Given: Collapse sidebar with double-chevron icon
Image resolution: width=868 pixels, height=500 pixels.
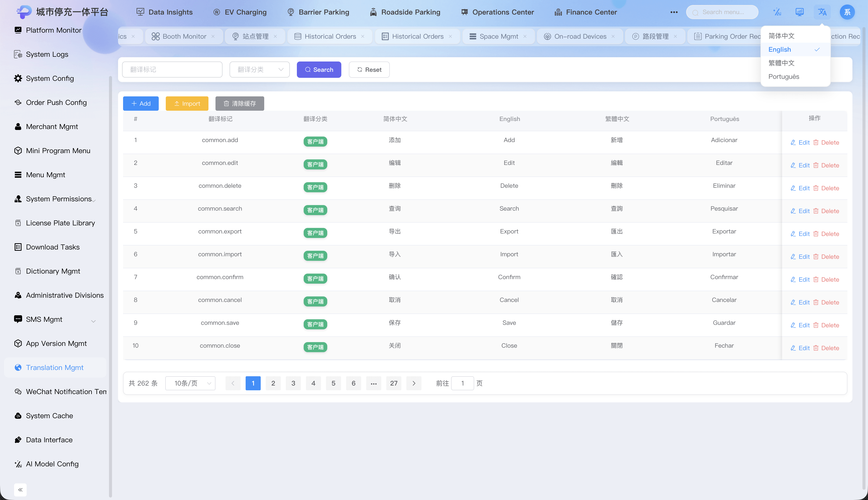Looking at the screenshot, I should point(20,490).
